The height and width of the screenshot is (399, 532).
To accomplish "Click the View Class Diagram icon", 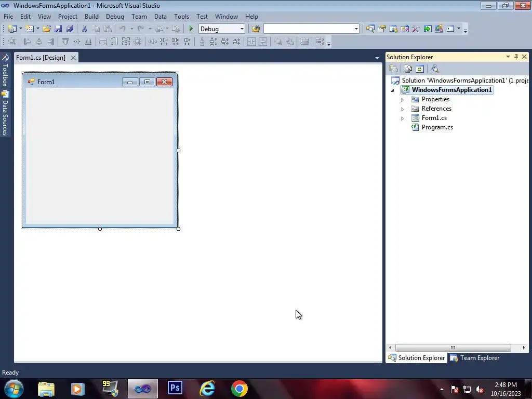I will click(435, 69).
